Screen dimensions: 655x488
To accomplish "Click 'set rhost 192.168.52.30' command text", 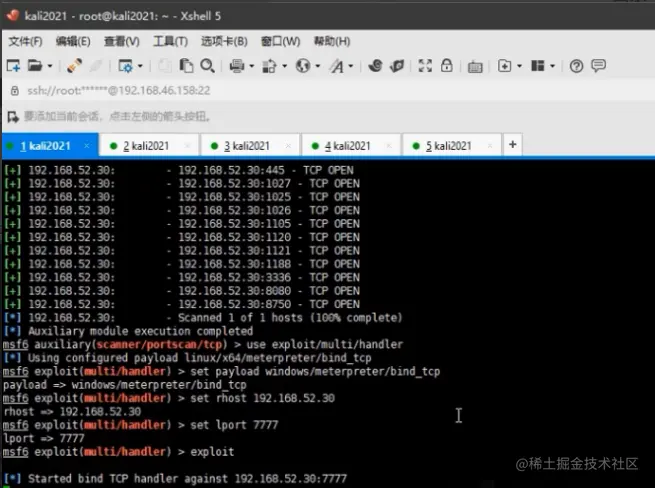I will click(x=262, y=398).
